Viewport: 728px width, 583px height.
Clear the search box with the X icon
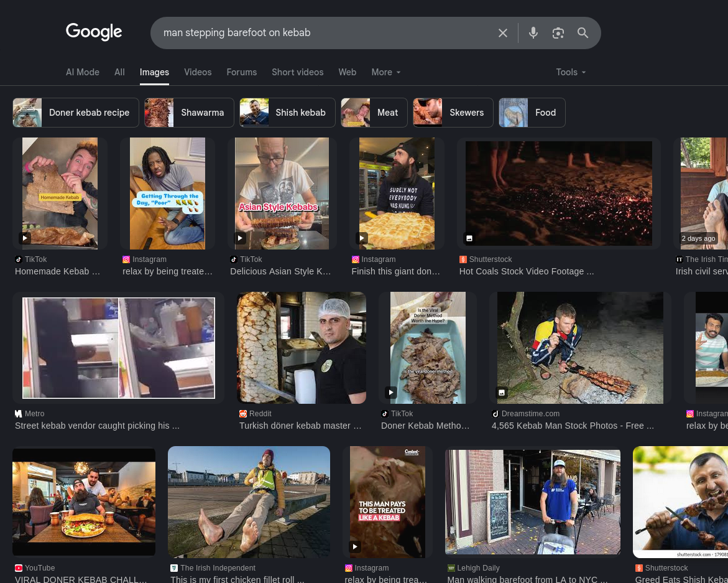click(502, 33)
